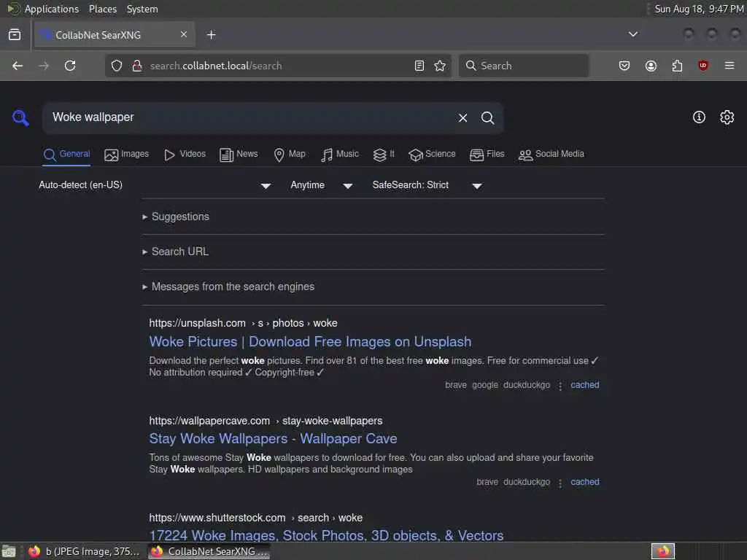747x560 pixels.
Task: Switch to the Science search tab
Action: [x=432, y=155]
